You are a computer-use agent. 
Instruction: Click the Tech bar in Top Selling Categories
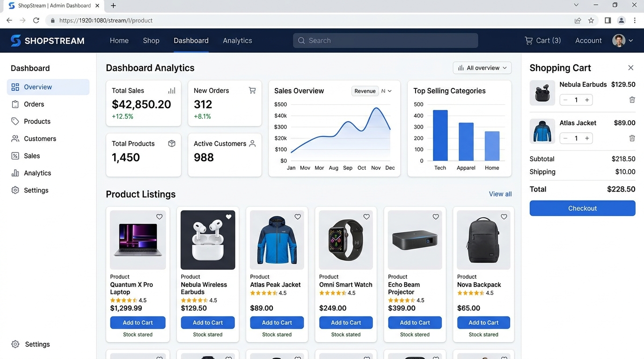(440, 136)
